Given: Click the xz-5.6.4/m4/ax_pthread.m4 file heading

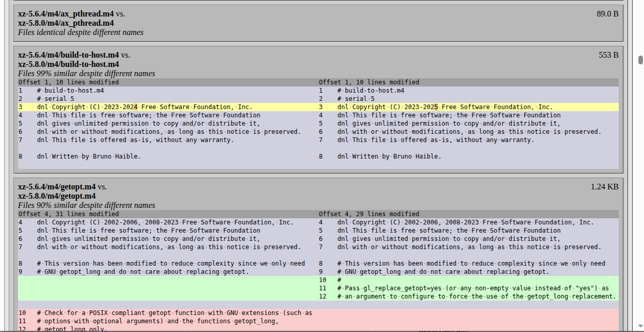Looking at the screenshot, I should pyautogui.click(x=66, y=14).
